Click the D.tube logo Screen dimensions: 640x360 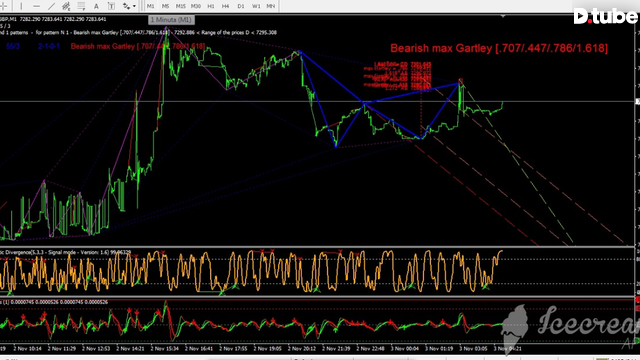click(x=605, y=16)
